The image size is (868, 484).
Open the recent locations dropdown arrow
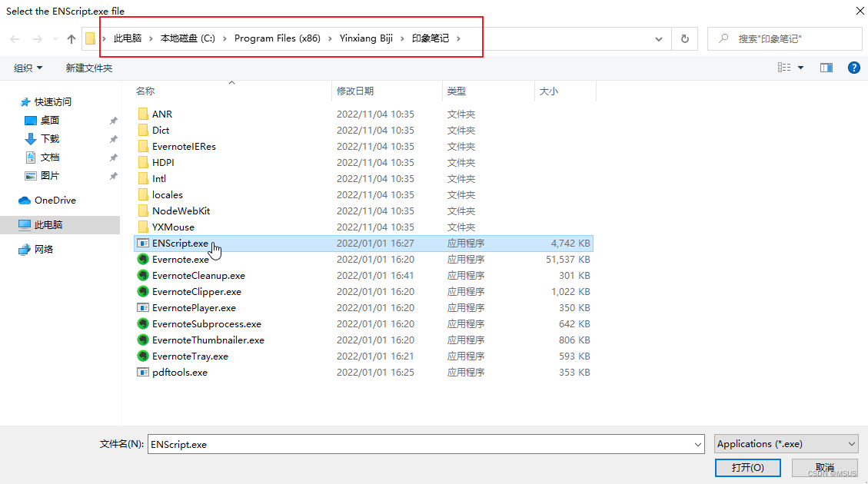55,38
